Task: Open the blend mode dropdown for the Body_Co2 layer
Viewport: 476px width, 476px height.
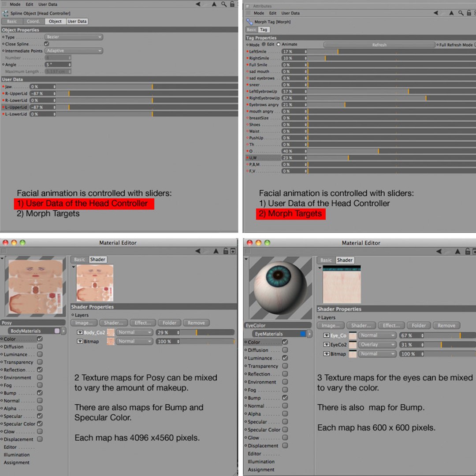Action: pyautogui.click(x=134, y=332)
